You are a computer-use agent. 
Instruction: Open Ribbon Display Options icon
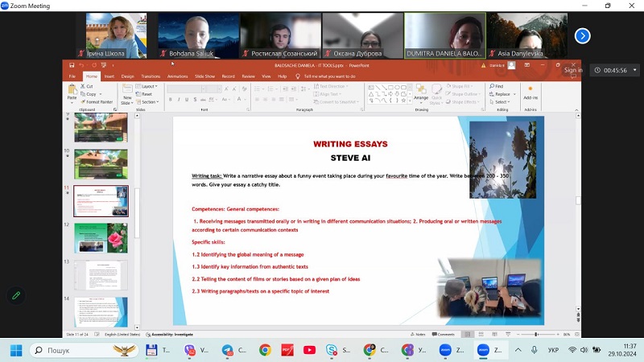(x=527, y=65)
